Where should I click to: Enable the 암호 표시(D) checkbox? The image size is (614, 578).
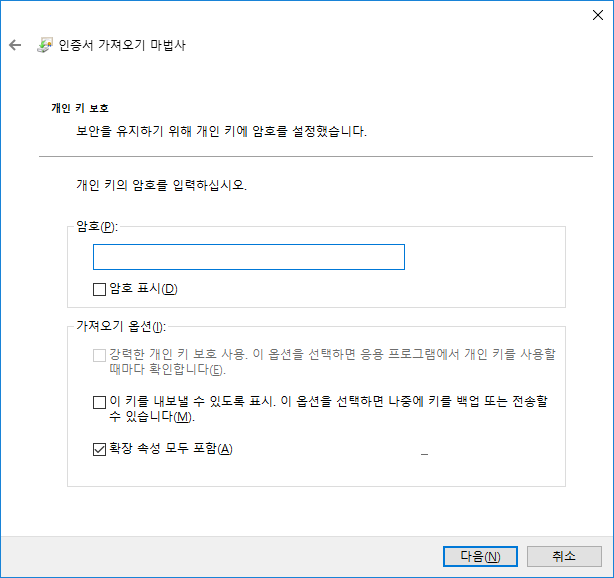[x=99, y=289]
